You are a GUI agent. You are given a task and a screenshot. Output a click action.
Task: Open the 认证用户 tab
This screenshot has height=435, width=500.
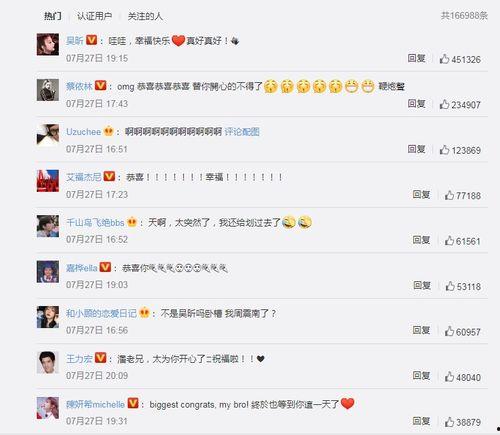pyautogui.click(x=94, y=16)
